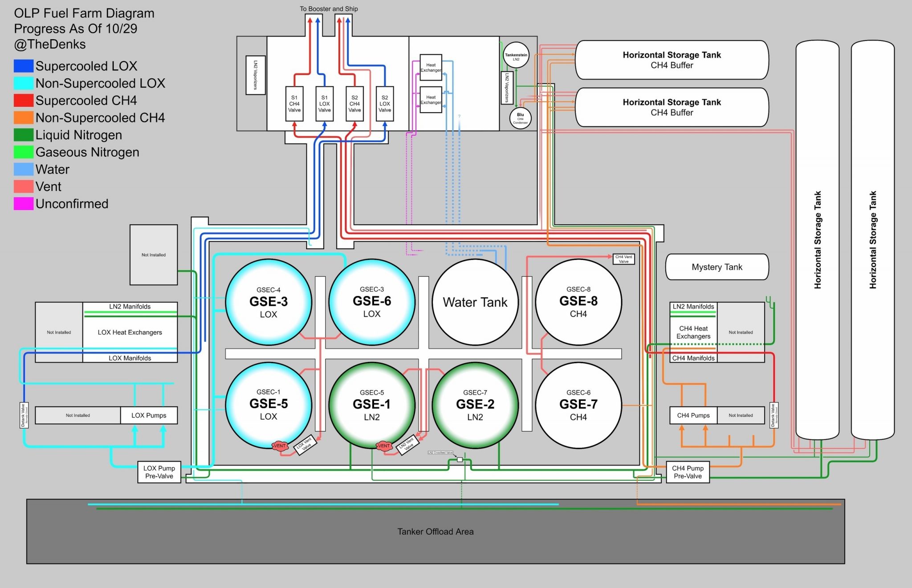Click the CH4 Pump Pre-Valve box
The image size is (912, 588).
pyautogui.click(x=688, y=472)
